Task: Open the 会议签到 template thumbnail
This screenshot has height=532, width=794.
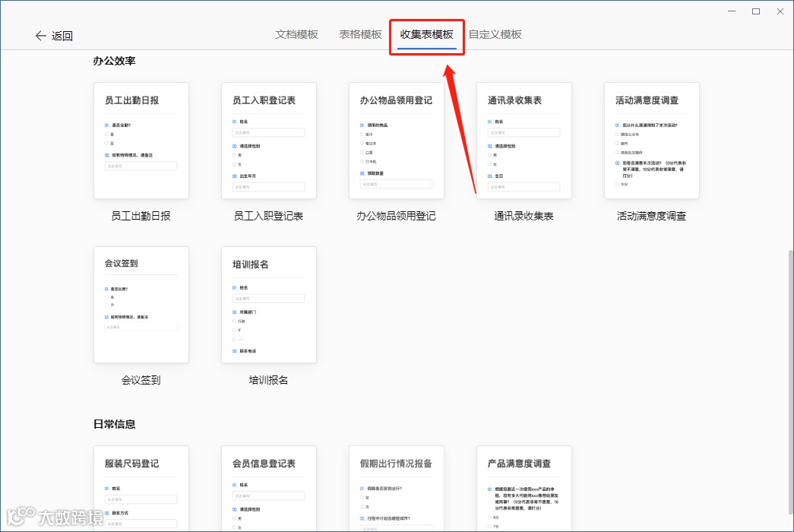Action: click(141, 305)
